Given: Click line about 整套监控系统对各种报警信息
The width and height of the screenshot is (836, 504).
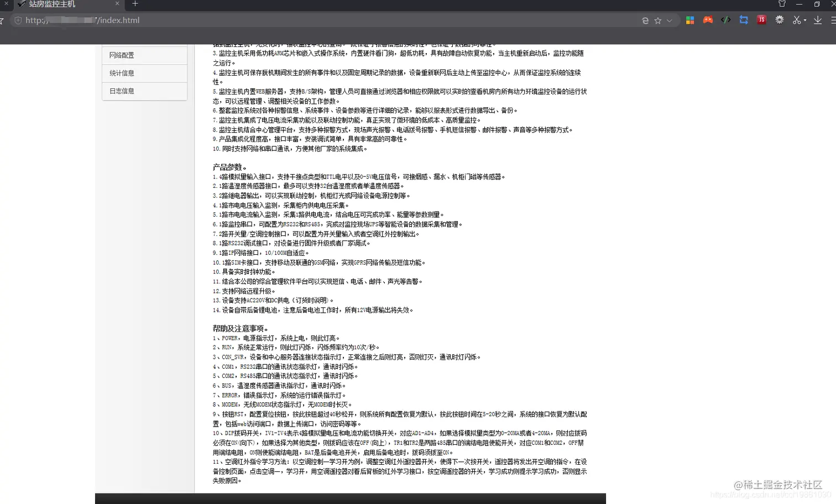Looking at the screenshot, I should [x=365, y=111].
